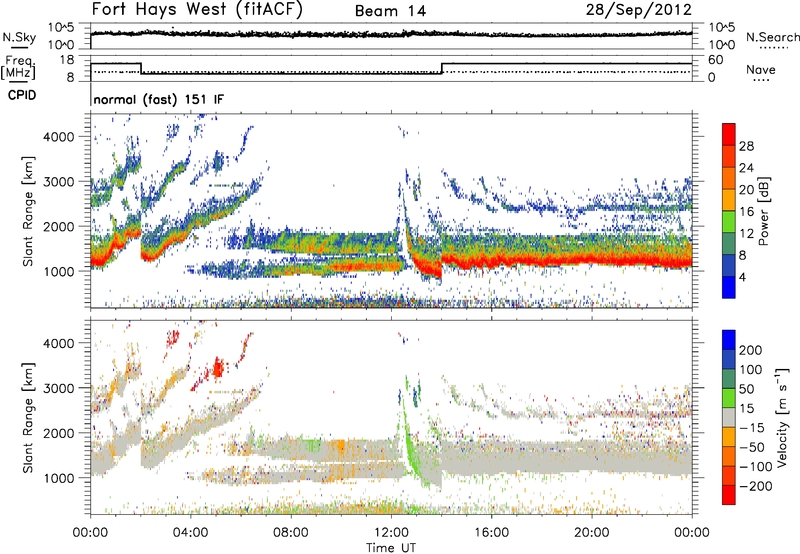Click the 'Velocity [m s-1]' colorbar title
The width and height of the screenshot is (800, 554).
coord(782,417)
